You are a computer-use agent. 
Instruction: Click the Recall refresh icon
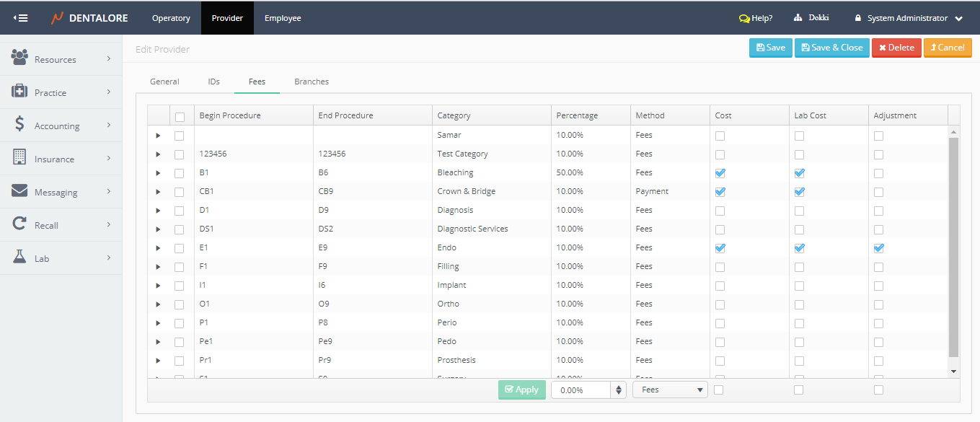[19, 224]
